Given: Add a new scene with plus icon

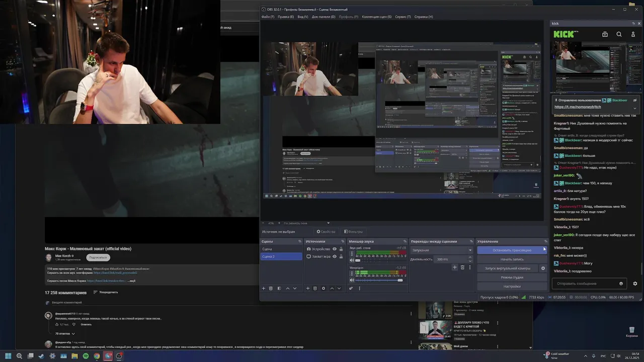Looking at the screenshot, I should pos(263,289).
